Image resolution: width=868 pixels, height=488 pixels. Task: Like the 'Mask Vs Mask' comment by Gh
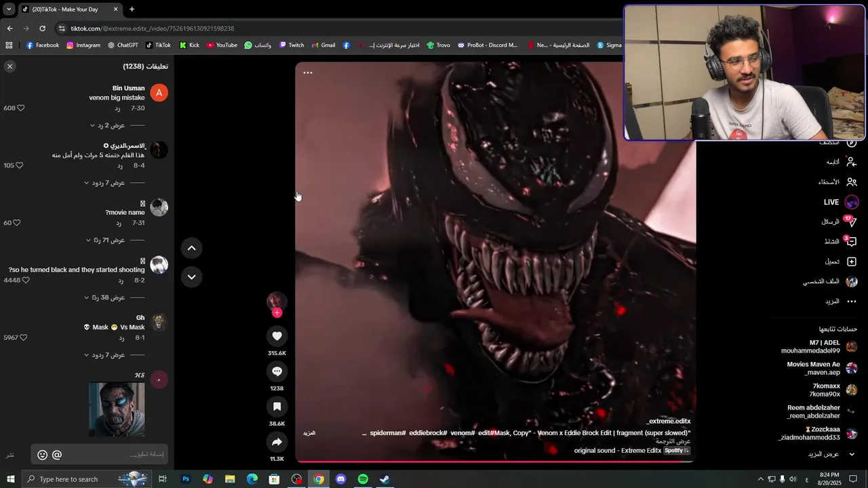(x=23, y=337)
